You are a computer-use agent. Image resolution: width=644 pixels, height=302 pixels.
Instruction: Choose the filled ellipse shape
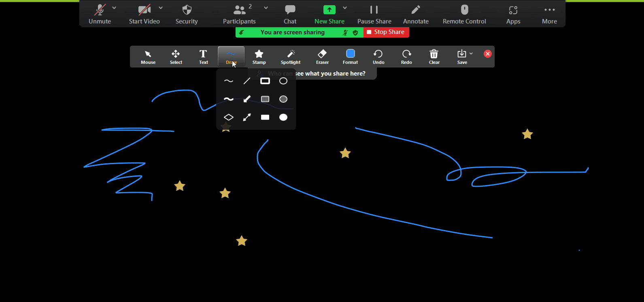point(283,117)
